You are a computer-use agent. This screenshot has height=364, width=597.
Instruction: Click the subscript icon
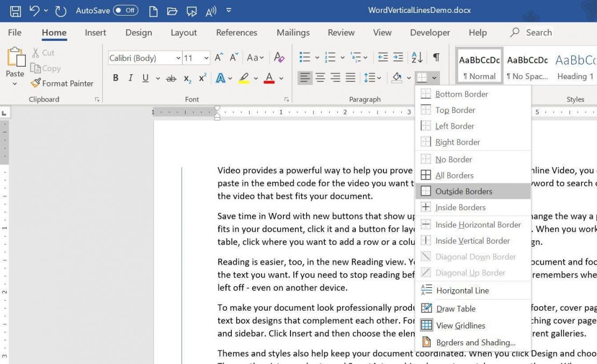click(x=186, y=79)
